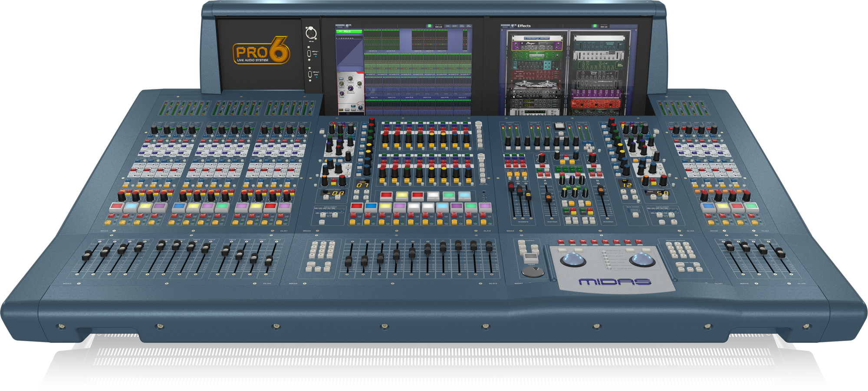Select the Flanger unit in effects rack
868x391 pixels.
click(x=536, y=45)
